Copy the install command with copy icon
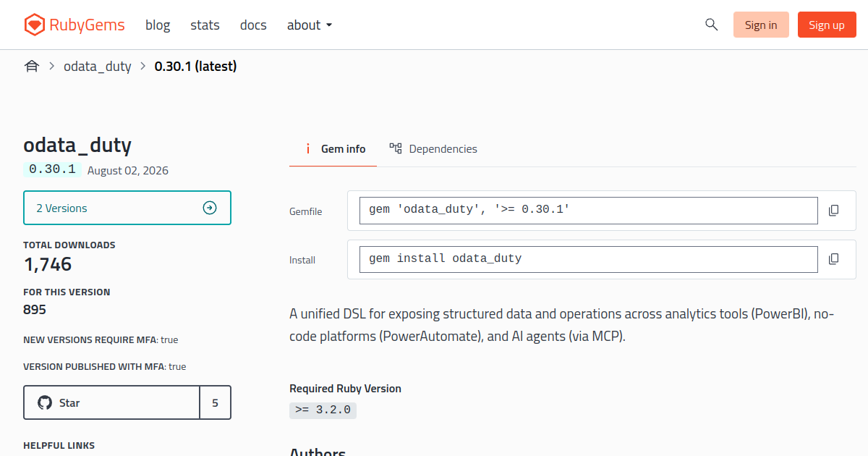Screen dimensions: 868x456 [833, 259]
